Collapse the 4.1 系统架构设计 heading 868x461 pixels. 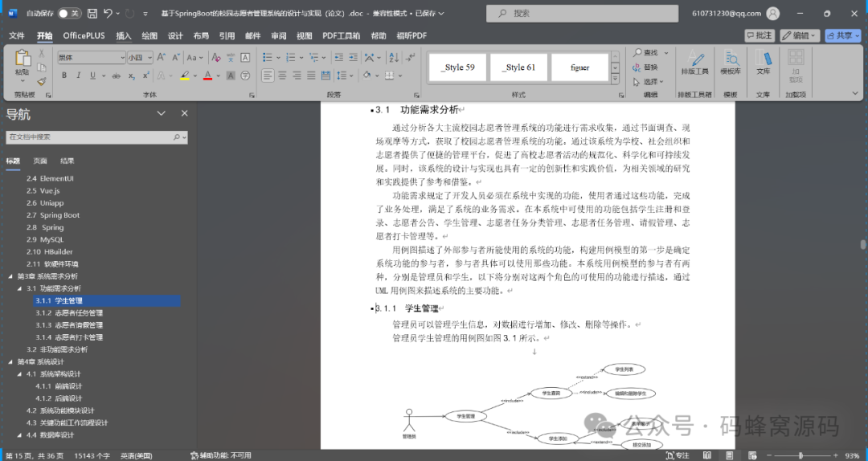click(19, 373)
